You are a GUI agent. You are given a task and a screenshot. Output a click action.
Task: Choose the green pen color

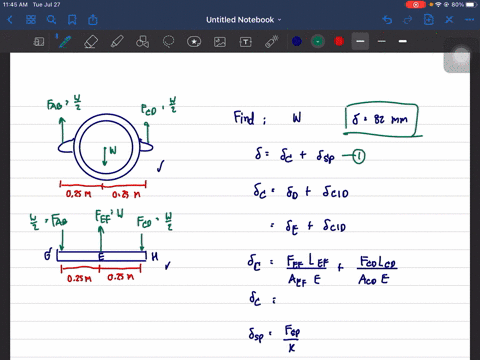(318, 41)
